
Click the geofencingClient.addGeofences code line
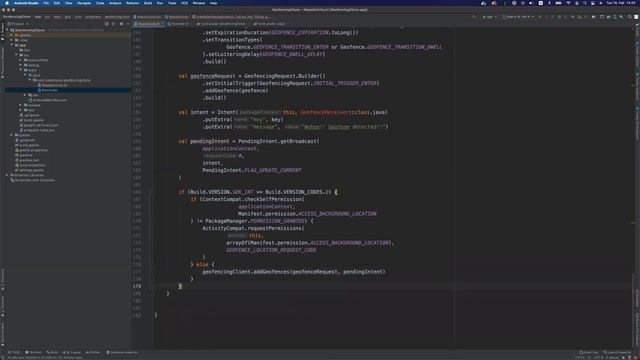(x=293, y=272)
